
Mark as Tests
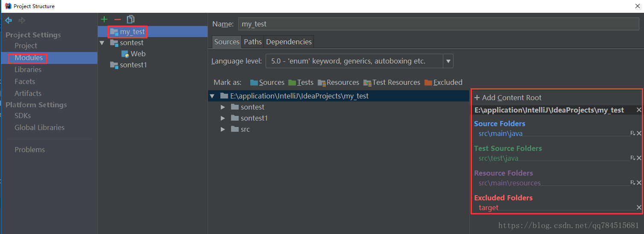pos(301,82)
